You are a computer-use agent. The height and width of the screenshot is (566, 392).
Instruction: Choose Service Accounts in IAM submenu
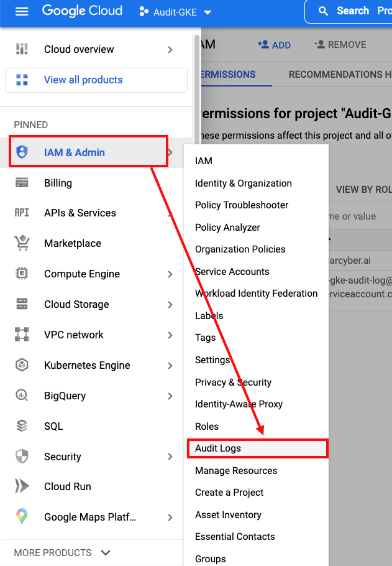(x=232, y=272)
